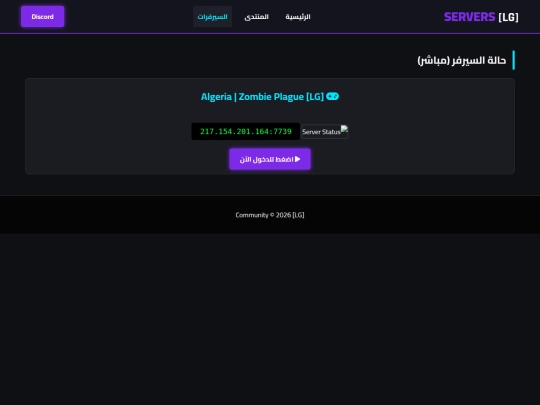Open the Discord button
Screen dimensions: 540x405
(42, 17)
